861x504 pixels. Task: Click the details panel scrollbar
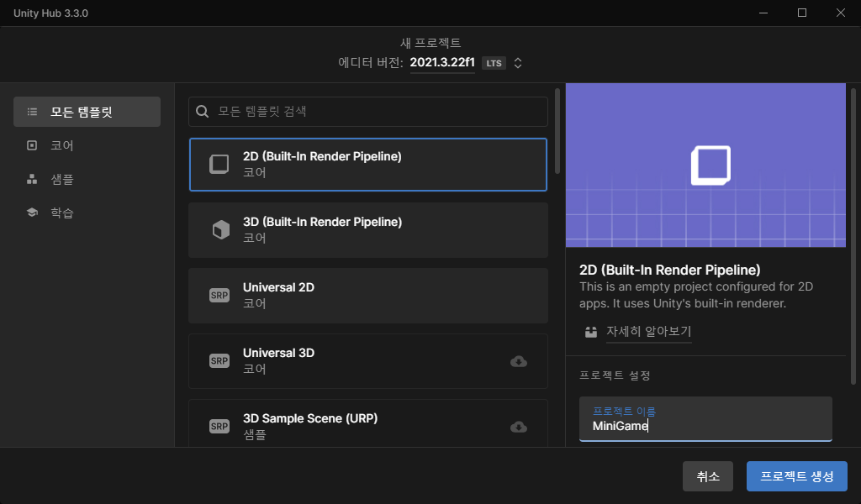tap(853, 236)
